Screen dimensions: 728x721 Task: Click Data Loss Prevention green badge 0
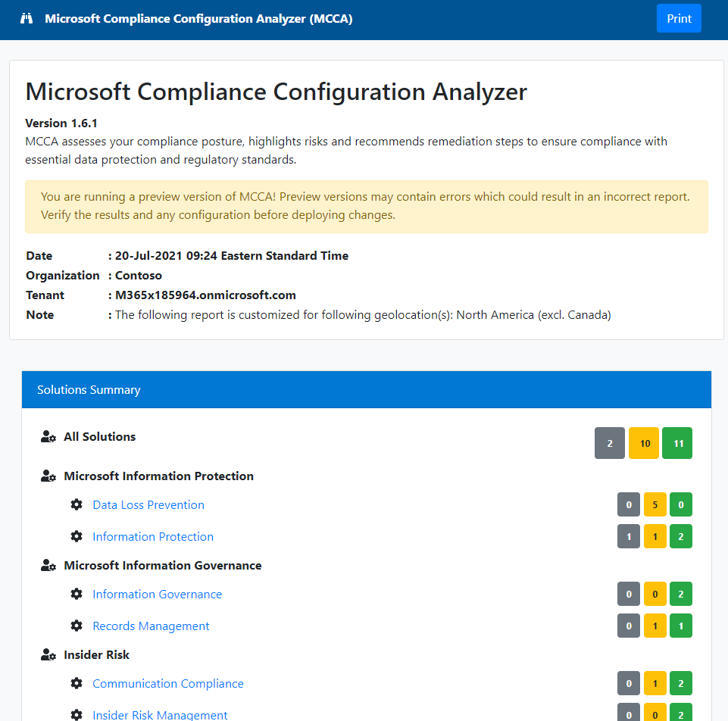click(681, 504)
